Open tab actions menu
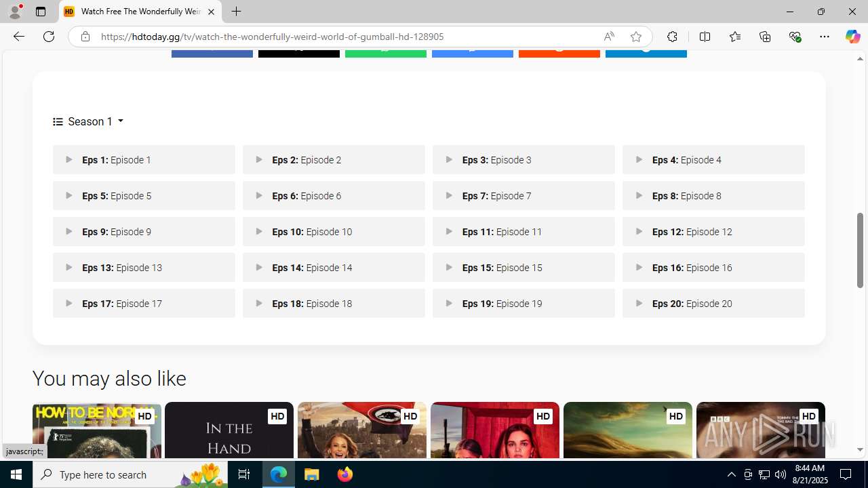868x488 pixels. tap(41, 12)
